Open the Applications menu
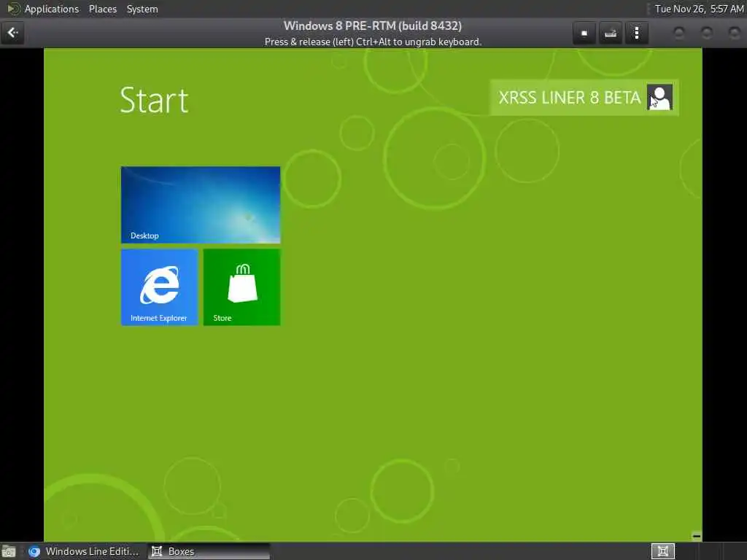Screen dimensions: 747x560 point(52,9)
